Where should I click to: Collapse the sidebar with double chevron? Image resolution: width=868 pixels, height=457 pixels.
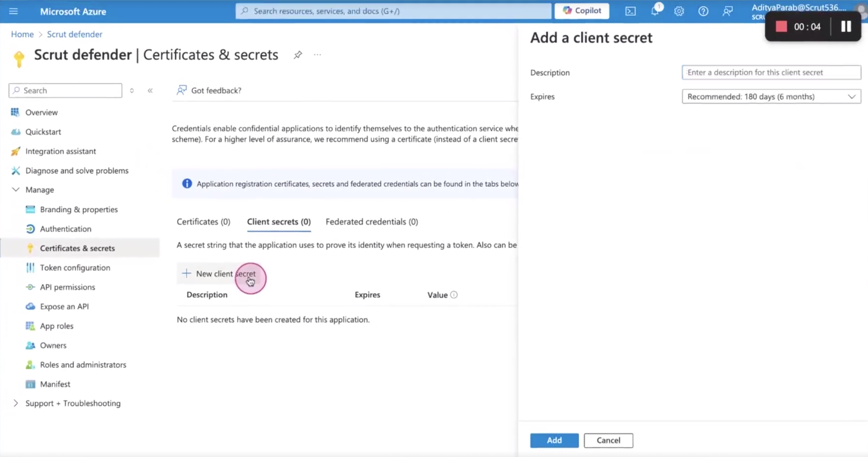coord(150,90)
